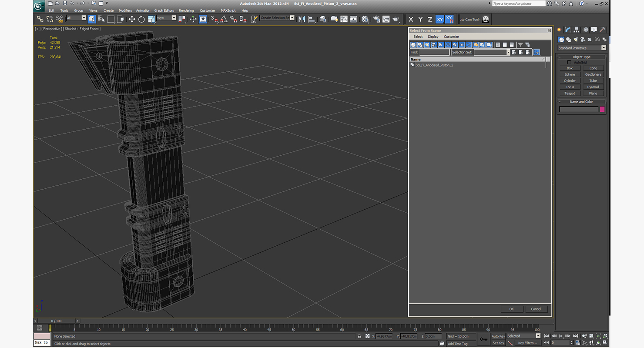Viewport: 644px width, 348px height.
Task: Open the Material Editor icon
Action: (365, 19)
